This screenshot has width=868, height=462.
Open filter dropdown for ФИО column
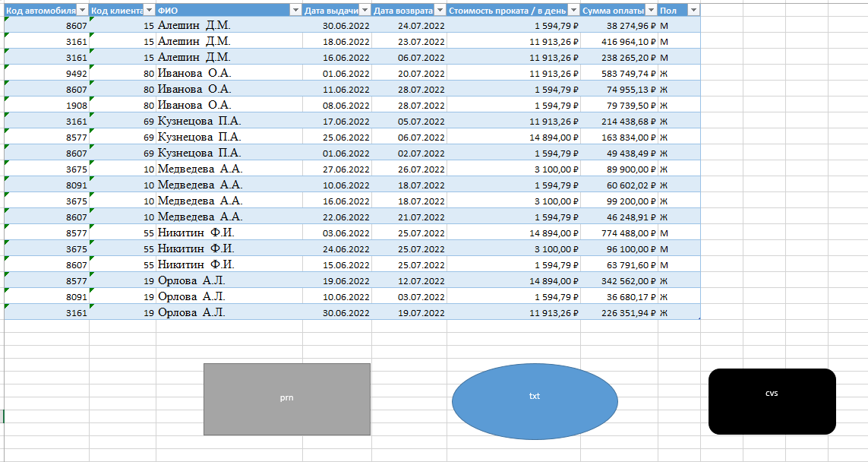(x=295, y=11)
